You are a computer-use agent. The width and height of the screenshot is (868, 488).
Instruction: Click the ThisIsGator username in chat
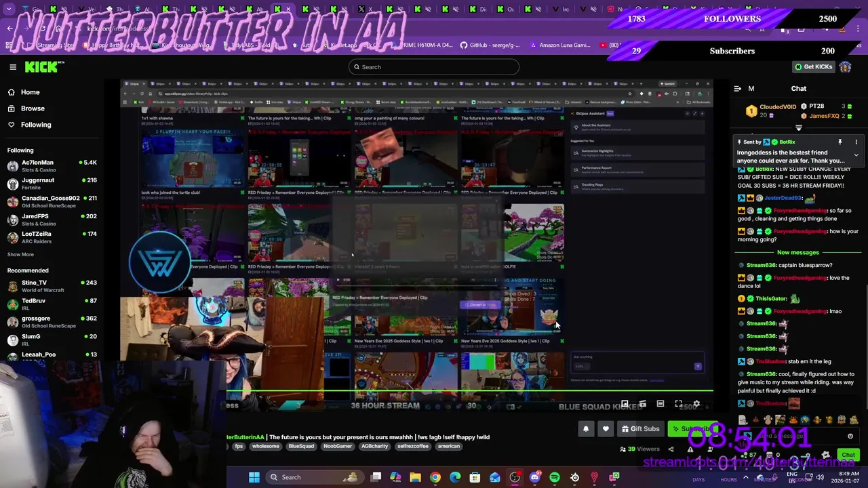771,299
